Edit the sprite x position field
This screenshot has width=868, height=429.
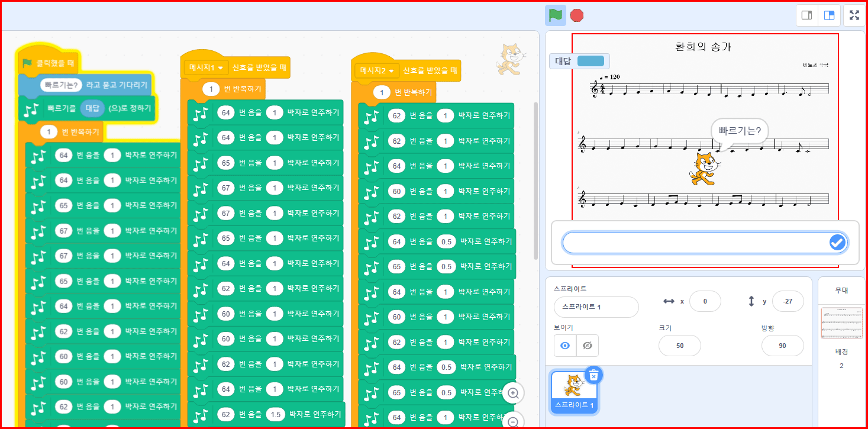[705, 301]
